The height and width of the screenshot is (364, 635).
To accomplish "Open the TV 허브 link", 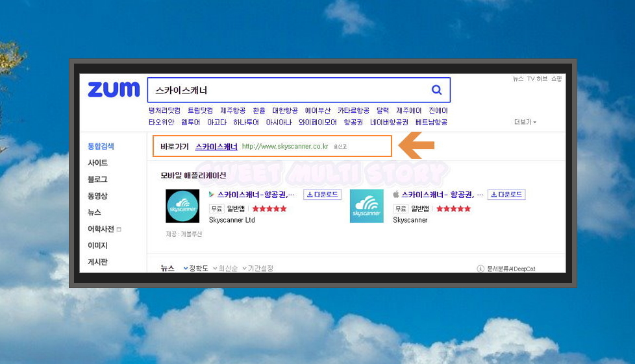I will (537, 79).
